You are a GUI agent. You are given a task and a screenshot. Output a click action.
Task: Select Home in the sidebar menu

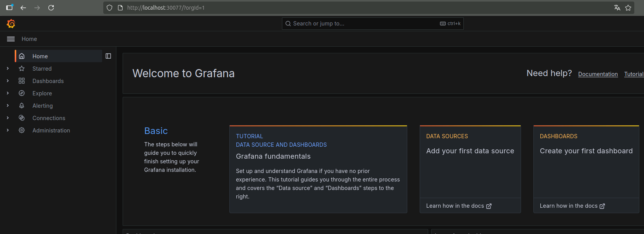40,56
